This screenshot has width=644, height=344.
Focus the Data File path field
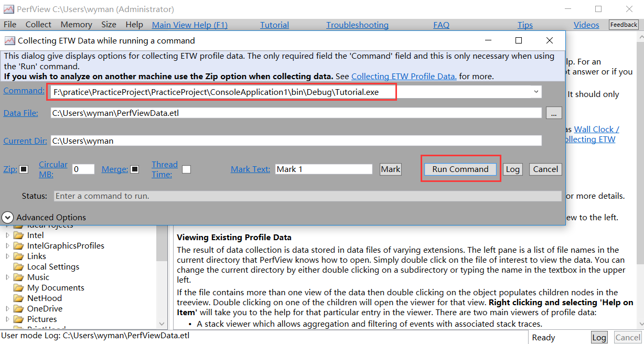tap(296, 113)
